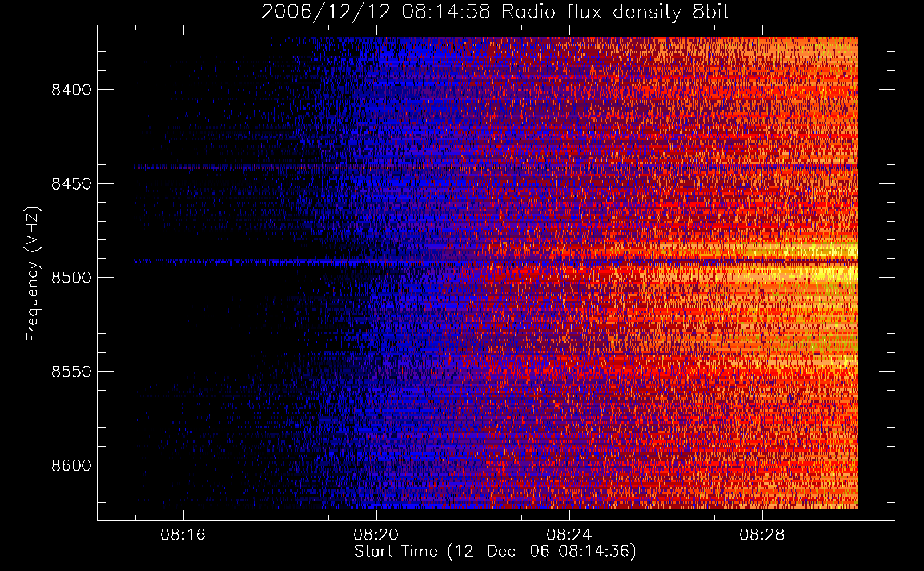The image size is (924, 571).
Task: Click the 08:24 time axis label
Action: click(569, 535)
